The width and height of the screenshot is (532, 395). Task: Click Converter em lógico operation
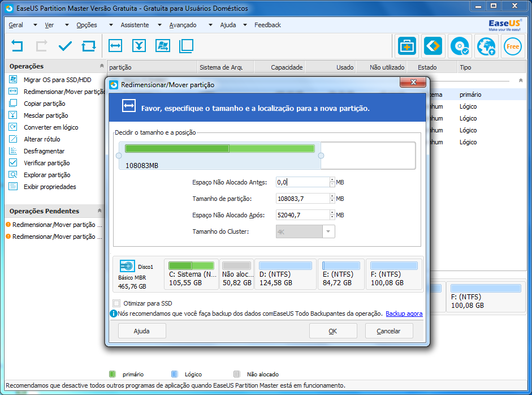(x=51, y=127)
